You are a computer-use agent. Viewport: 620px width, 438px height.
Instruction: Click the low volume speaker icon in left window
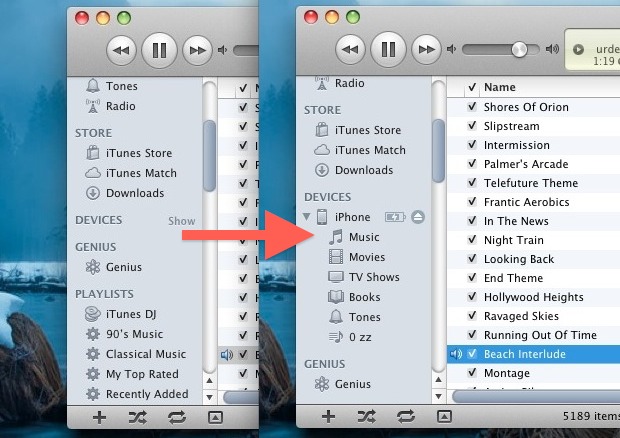click(x=223, y=50)
